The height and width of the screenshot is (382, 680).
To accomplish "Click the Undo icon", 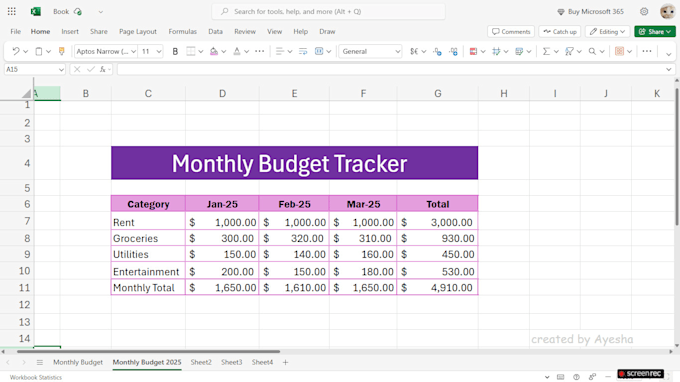I will (16, 51).
